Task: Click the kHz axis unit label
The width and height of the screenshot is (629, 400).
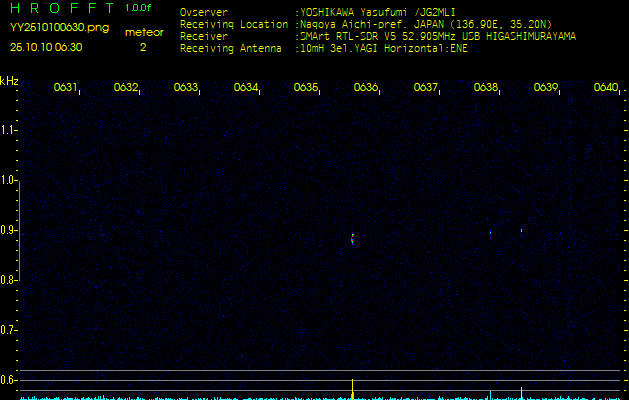Action: point(9,81)
